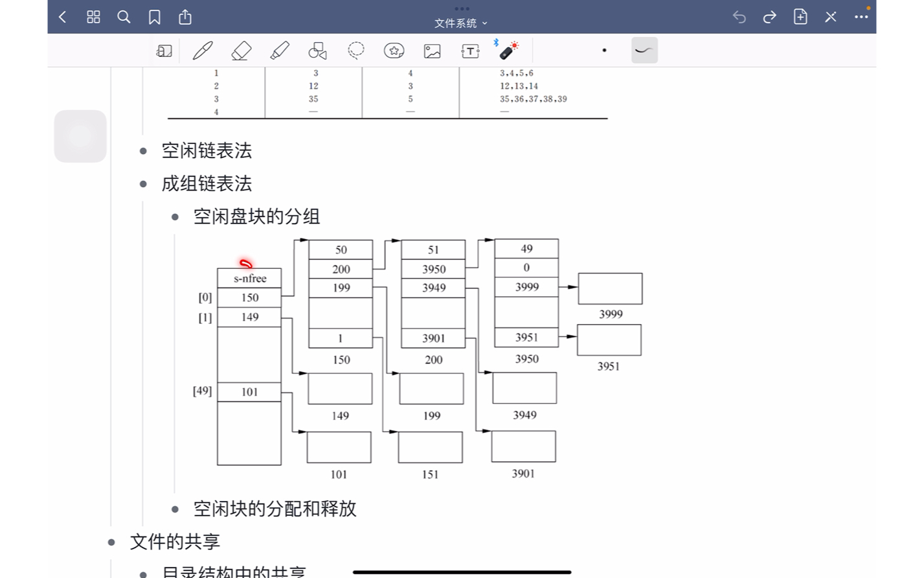Image resolution: width=924 pixels, height=578 pixels.
Task: Open the Image insertion tool
Action: click(x=432, y=50)
